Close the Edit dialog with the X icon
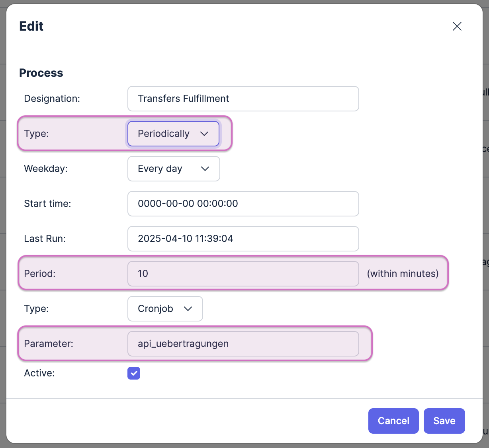This screenshot has height=448, width=489. pos(457,26)
